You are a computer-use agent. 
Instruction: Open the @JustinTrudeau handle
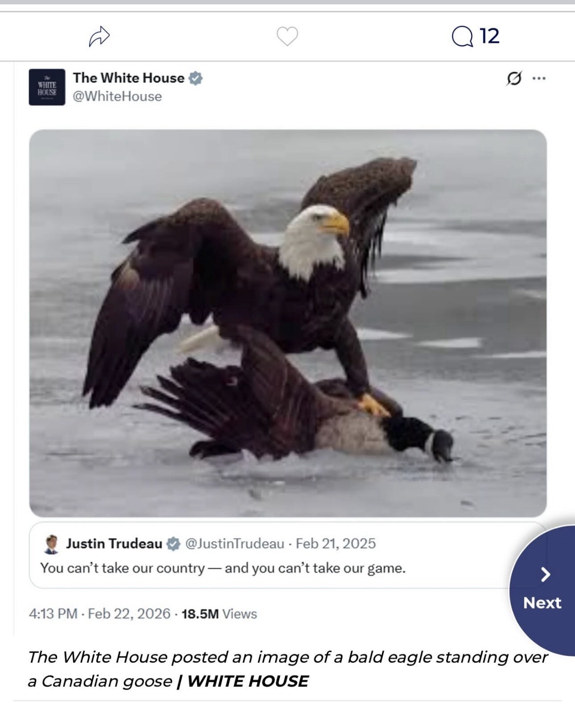234,543
